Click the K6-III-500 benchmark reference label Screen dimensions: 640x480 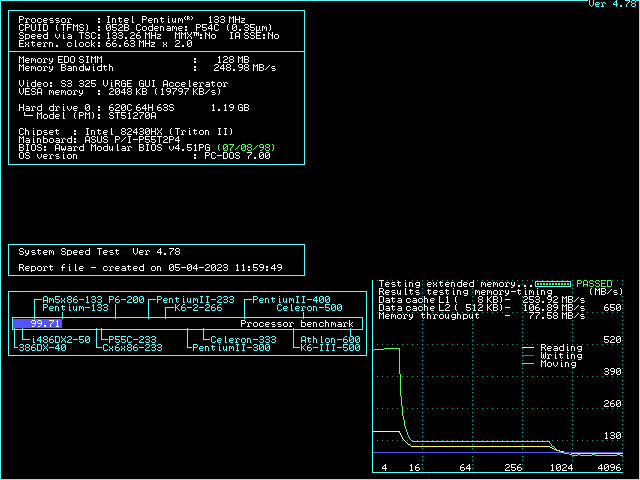(x=331, y=348)
